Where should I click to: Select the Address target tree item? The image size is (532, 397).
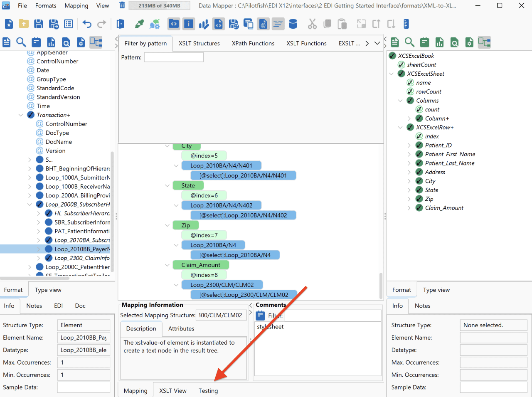tap(435, 172)
